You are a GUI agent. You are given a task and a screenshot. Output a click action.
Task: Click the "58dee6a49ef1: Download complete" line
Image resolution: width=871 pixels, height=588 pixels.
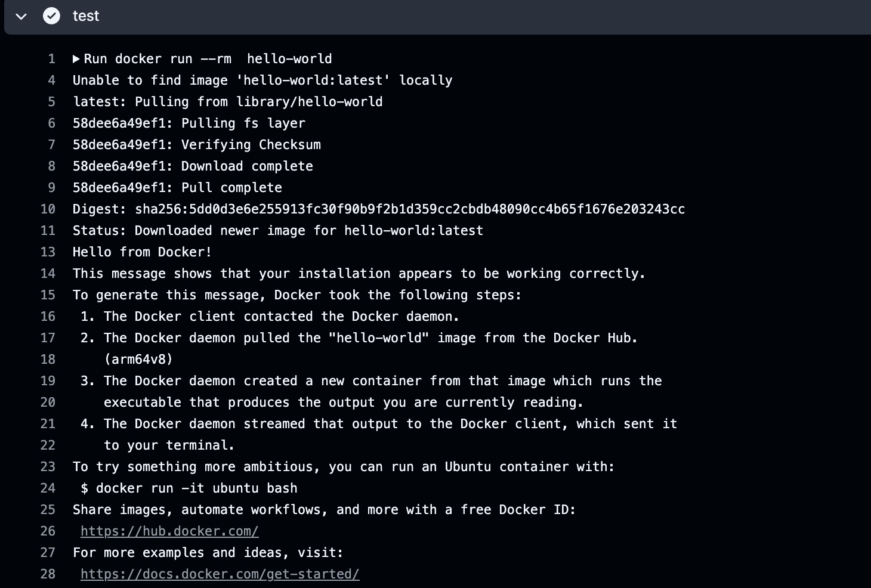point(193,166)
